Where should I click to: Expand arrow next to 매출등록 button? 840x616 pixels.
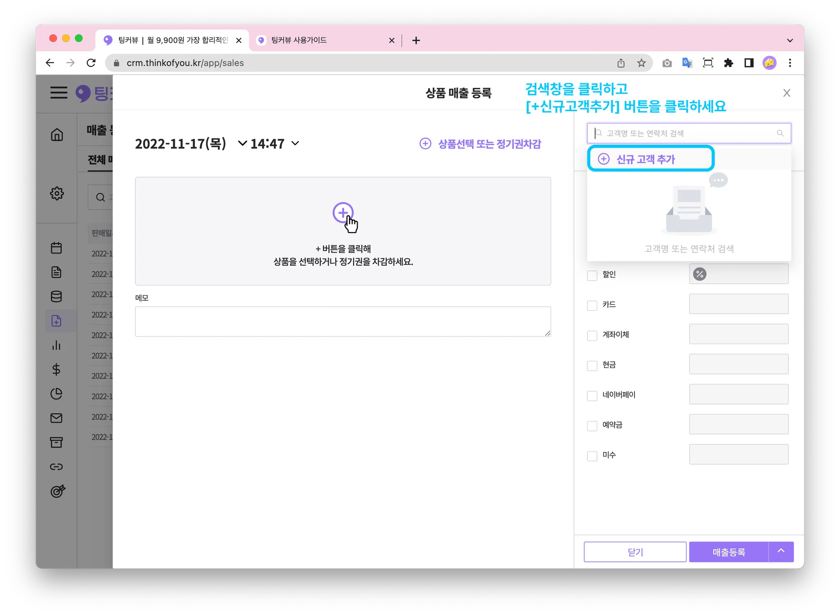click(781, 551)
